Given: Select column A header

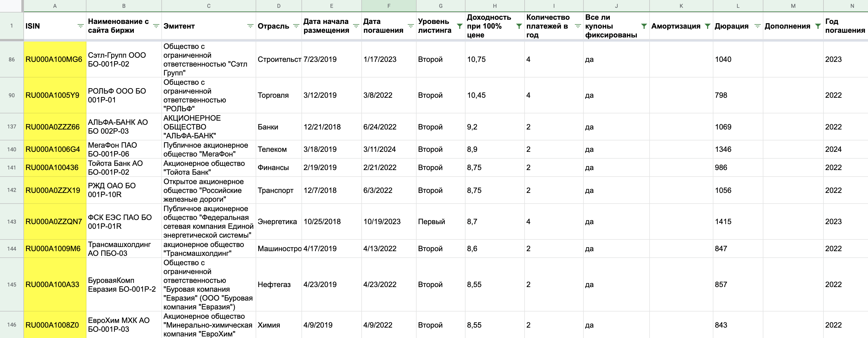Looking at the screenshot, I should tap(55, 6).
